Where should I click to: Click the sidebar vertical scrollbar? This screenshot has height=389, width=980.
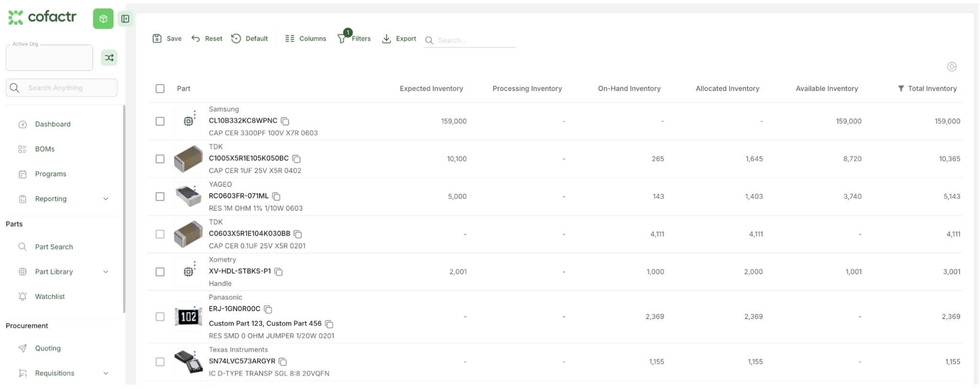[124, 209]
